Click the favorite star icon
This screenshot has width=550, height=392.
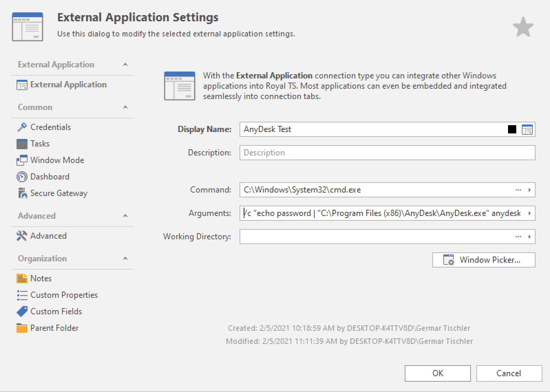[x=523, y=27]
